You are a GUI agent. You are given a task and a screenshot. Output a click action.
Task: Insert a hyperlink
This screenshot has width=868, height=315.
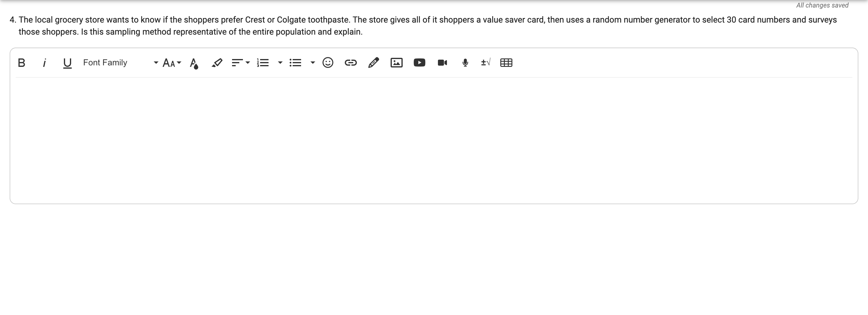[x=351, y=62]
